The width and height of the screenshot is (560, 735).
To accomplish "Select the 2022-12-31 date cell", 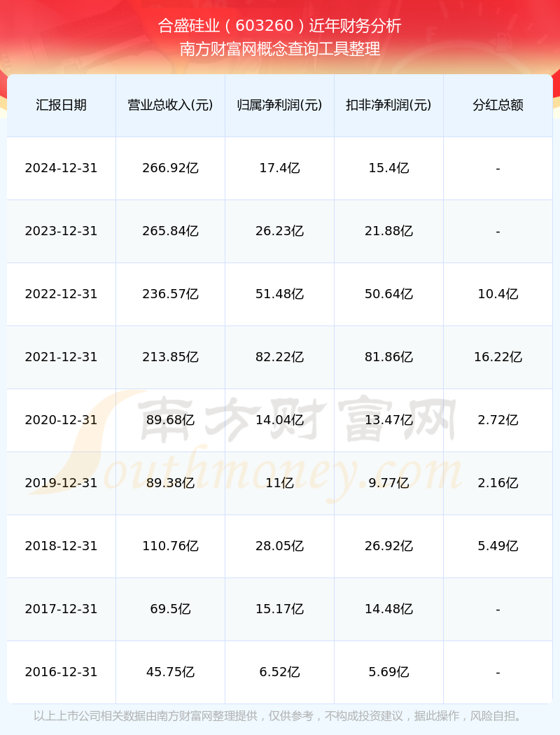I will pyautogui.click(x=62, y=294).
